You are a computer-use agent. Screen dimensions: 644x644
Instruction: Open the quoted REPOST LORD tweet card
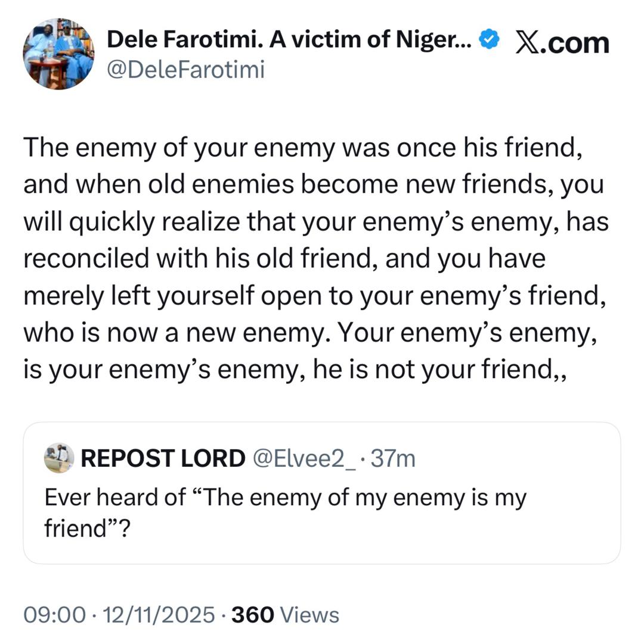[x=322, y=492]
